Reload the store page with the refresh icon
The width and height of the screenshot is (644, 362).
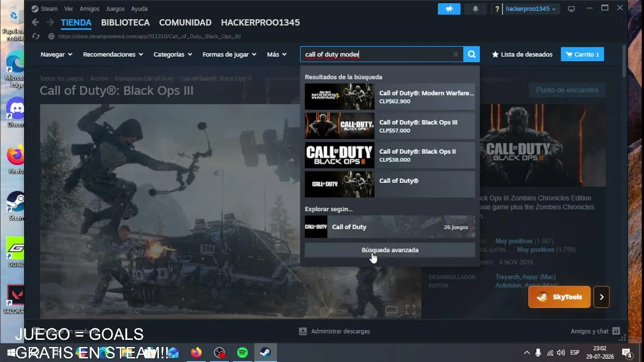point(35,36)
